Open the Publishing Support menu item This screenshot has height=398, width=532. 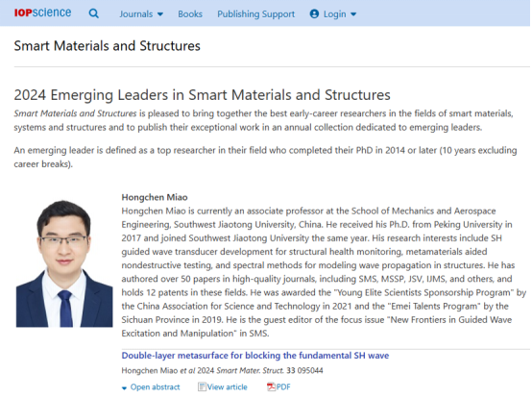click(255, 13)
